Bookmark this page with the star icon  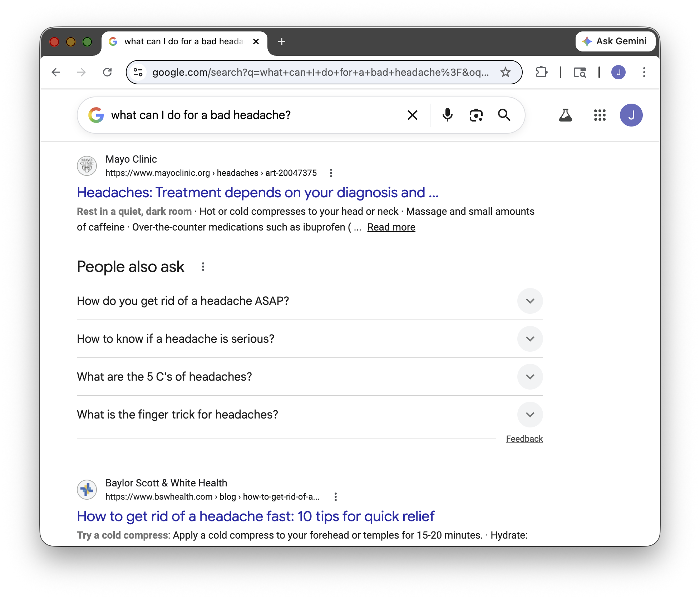pyautogui.click(x=505, y=72)
